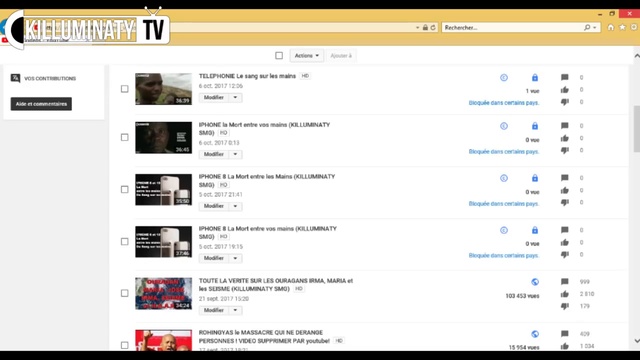Check the TELEPHONIE Le sang video checkbox

(x=124, y=89)
